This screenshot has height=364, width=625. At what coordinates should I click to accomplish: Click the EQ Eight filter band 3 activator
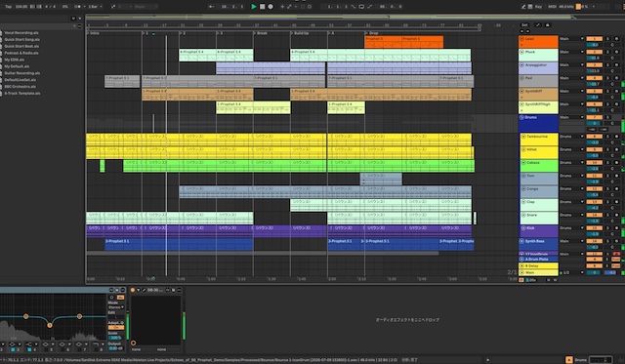click(x=13, y=349)
